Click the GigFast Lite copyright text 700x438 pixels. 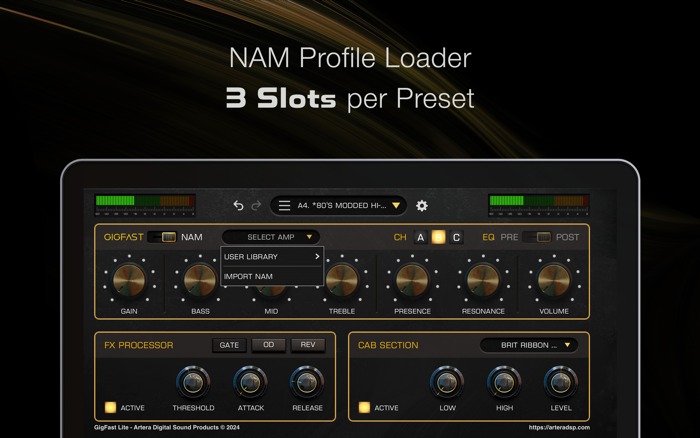pyautogui.click(x=167, y=427)
